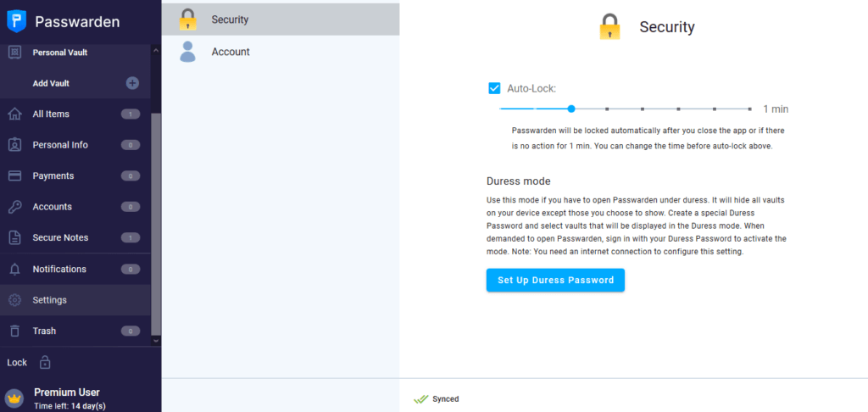
Task: Open Settings in the sidebar
Action: (75, 300)
